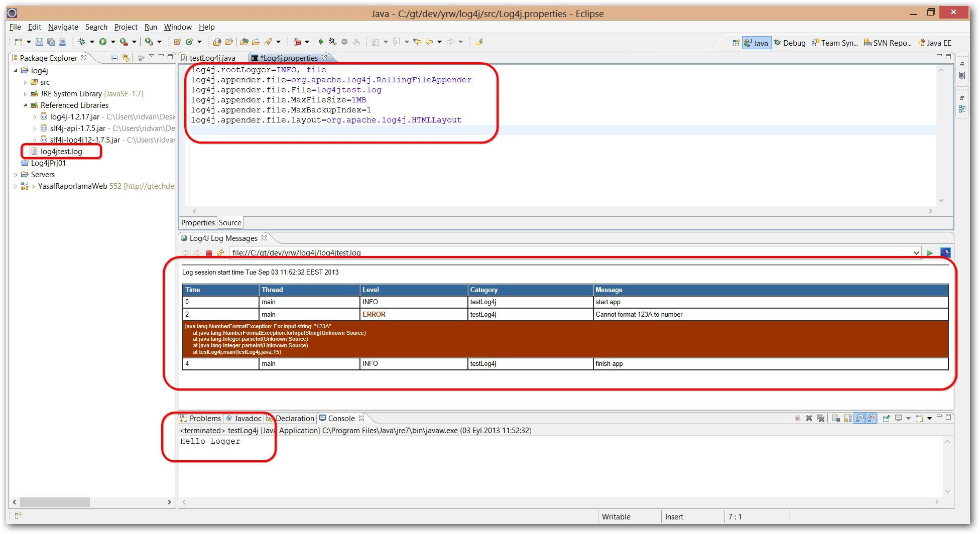Click the New Java Class toolbar icon
Image resolution: width=980 pixels, height=534 pixels.
pyautogui.click(x=189, y=42)
